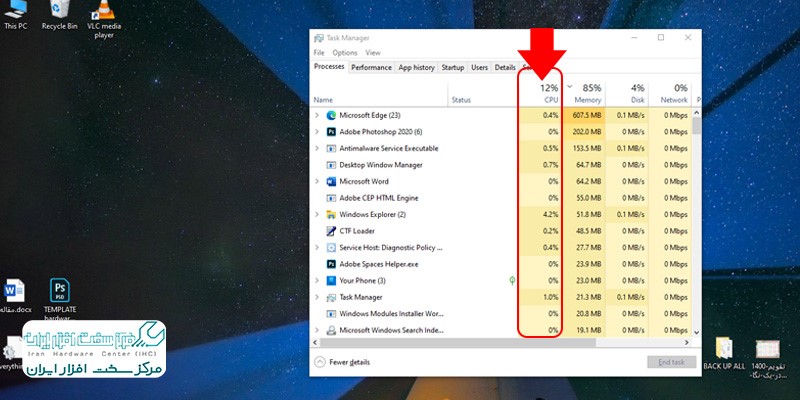
Task: Click the Adobe Photoshop 2020 process icon
Action: tap(331, 132)
